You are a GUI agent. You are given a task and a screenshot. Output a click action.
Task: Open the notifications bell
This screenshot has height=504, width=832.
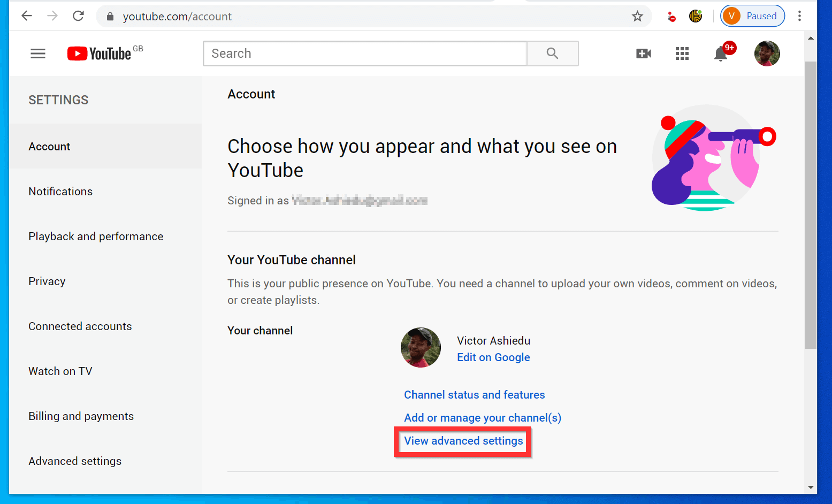point(720,54)
